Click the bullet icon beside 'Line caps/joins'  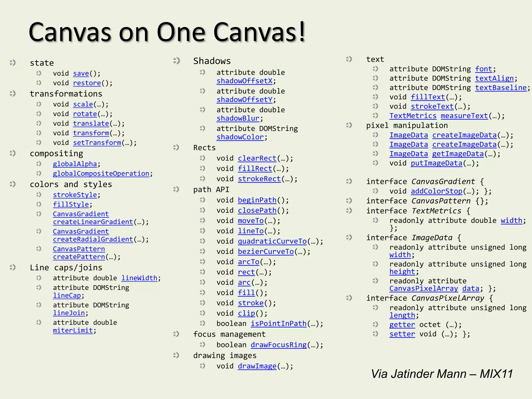[x=12, y=267]
